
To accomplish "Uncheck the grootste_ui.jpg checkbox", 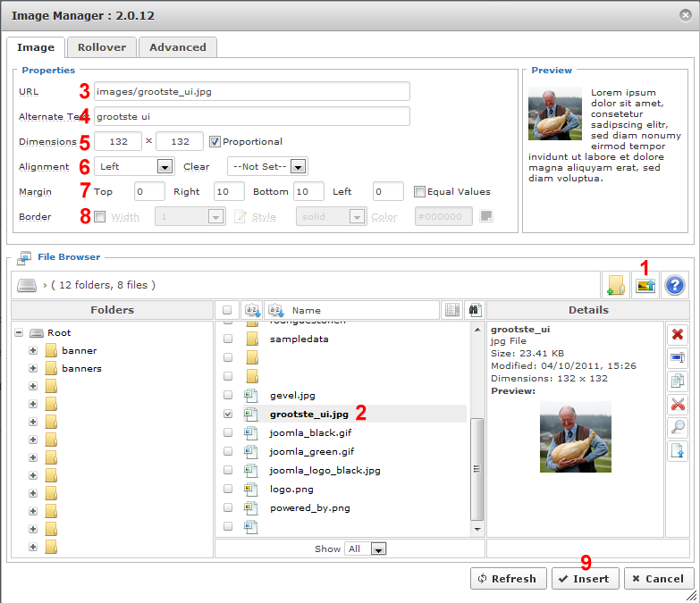I will point(228,414).
